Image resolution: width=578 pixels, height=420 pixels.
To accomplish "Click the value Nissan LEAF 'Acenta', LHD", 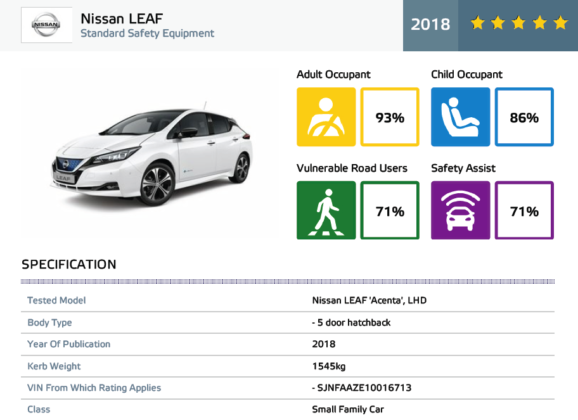I will 369,300.
